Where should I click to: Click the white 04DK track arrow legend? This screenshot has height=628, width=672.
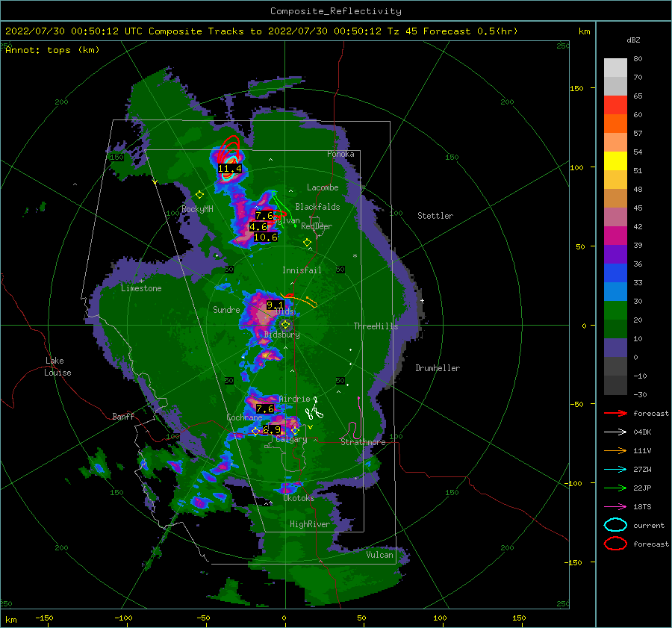click(615, 432)
